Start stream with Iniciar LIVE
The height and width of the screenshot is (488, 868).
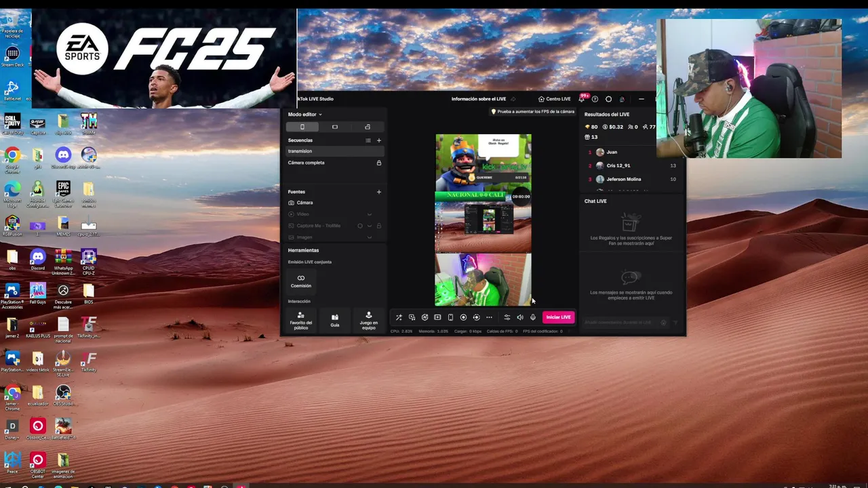[559, 317]
